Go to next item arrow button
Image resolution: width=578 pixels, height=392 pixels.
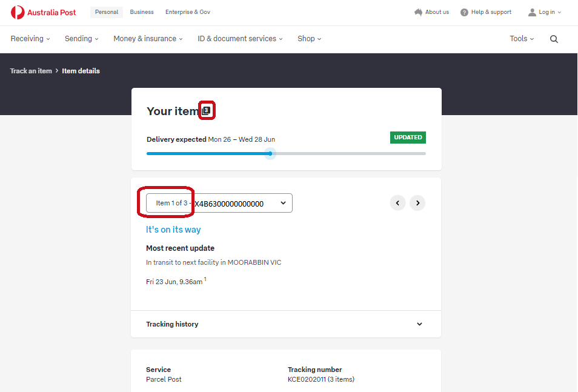coord(417,203)
